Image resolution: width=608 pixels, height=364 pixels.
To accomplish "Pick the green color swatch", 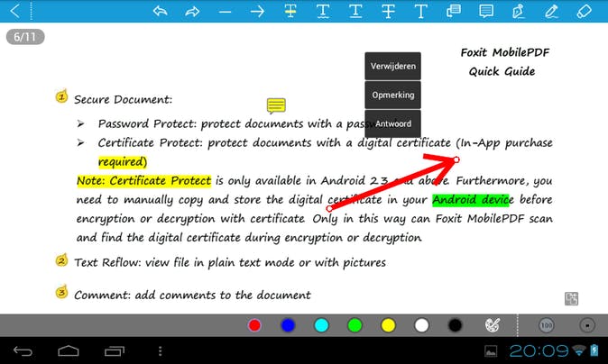I will pyautogui.click(x=355, y=325).
